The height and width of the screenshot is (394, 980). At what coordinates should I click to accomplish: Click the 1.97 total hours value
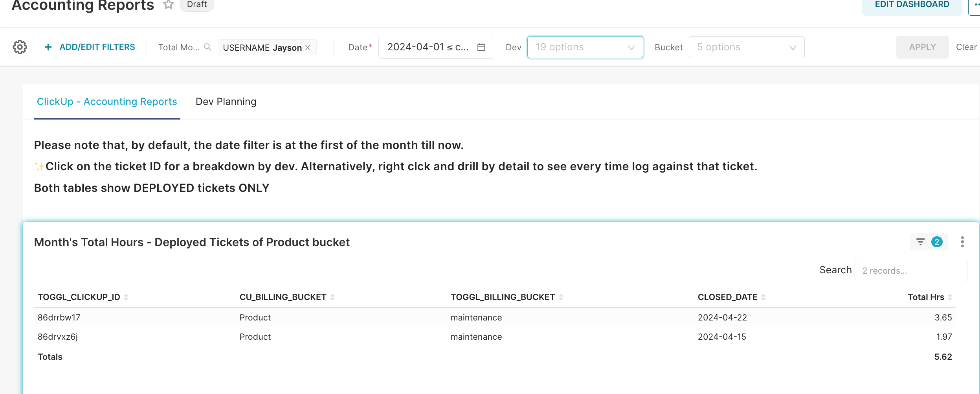pos(944,337)
